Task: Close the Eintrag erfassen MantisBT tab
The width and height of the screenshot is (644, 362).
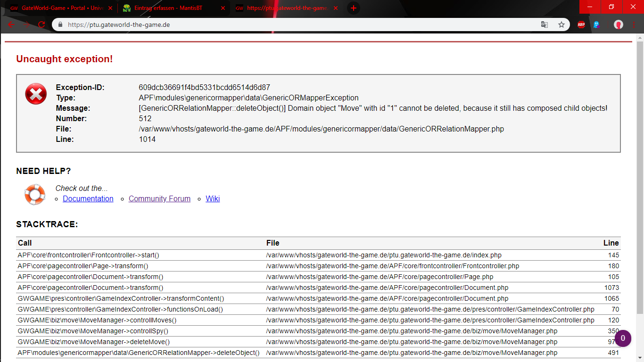Action: (223, 8)
